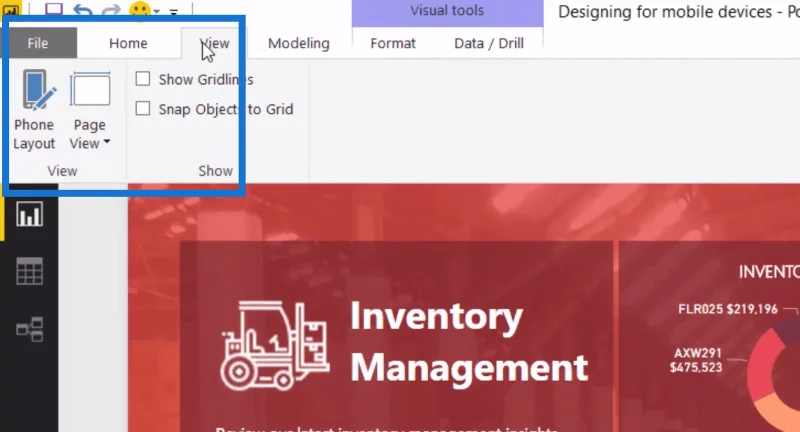This screenshot has width=800, height=432.
Task: Switch to Report view in sidebar
Action: 30,214
